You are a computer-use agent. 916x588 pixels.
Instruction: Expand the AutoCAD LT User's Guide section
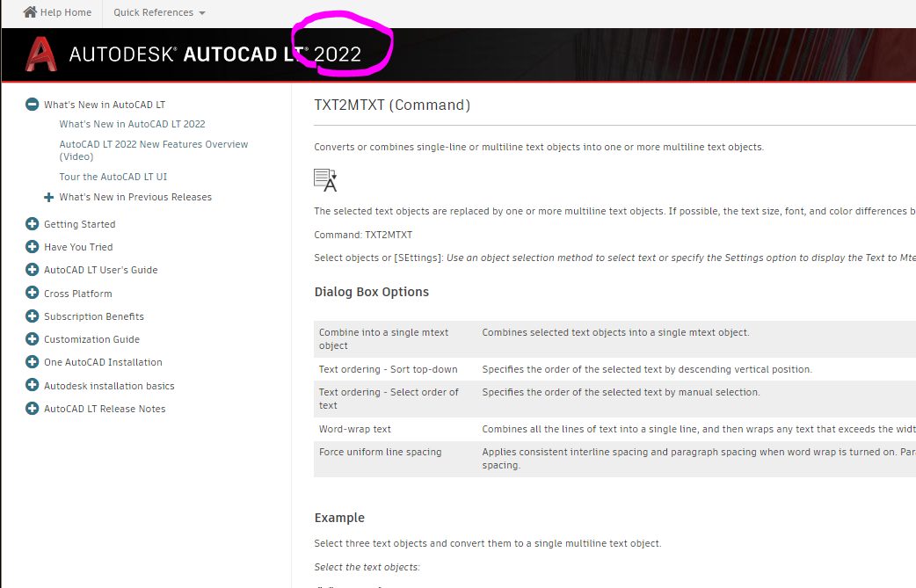click(32, 270)
